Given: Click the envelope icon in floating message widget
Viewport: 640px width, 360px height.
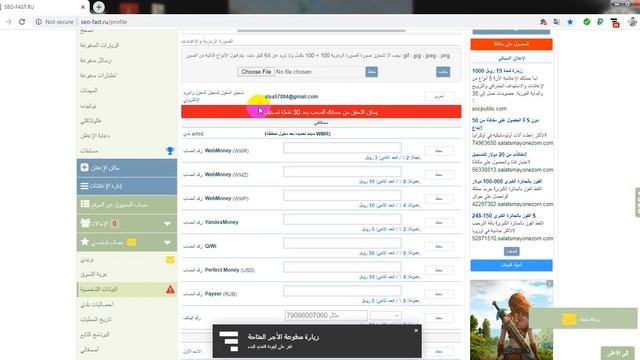Looking at the screenshot, I should tap(569, 319).
